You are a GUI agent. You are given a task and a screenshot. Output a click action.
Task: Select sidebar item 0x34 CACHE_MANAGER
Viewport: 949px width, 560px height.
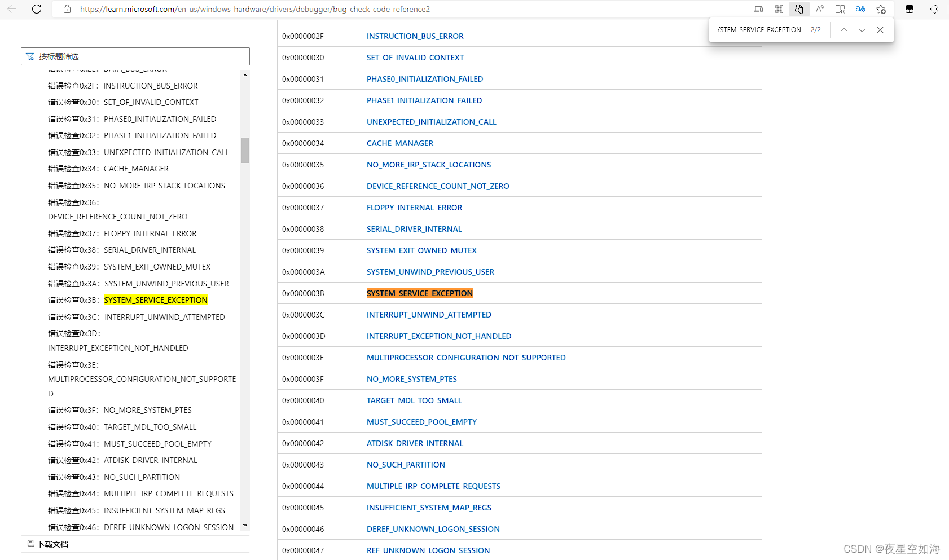(x=108, y=169)
